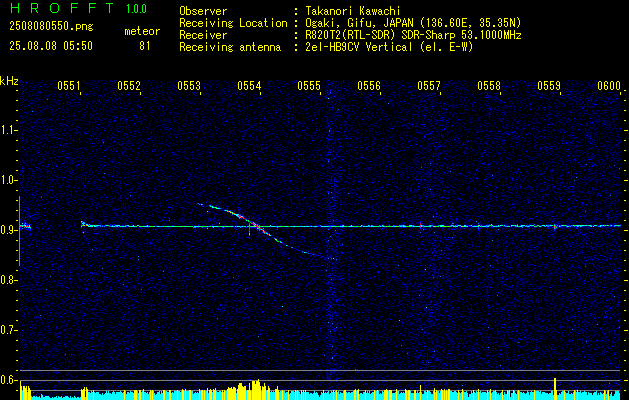629x400 pixels.
Task: Click the word meteor above the count
Action: coord(142,31)
